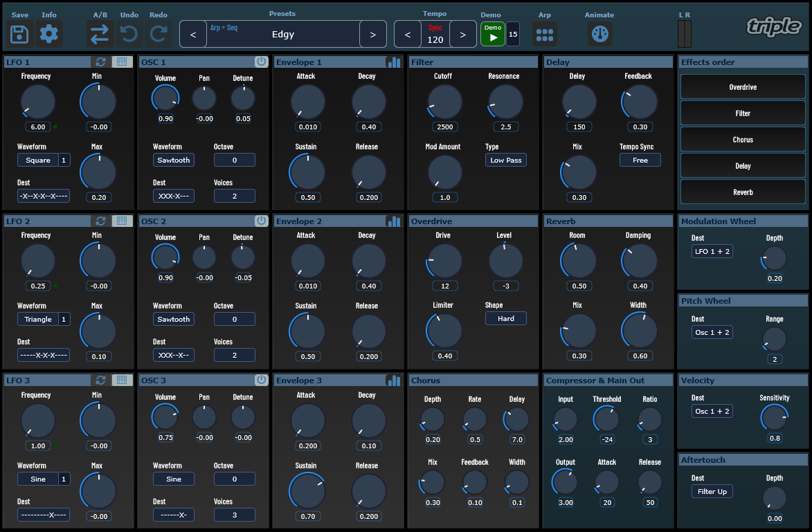812x532 pixels.
Task: Select Reverb in the Effects order list
Action: (x=742, y=192)
